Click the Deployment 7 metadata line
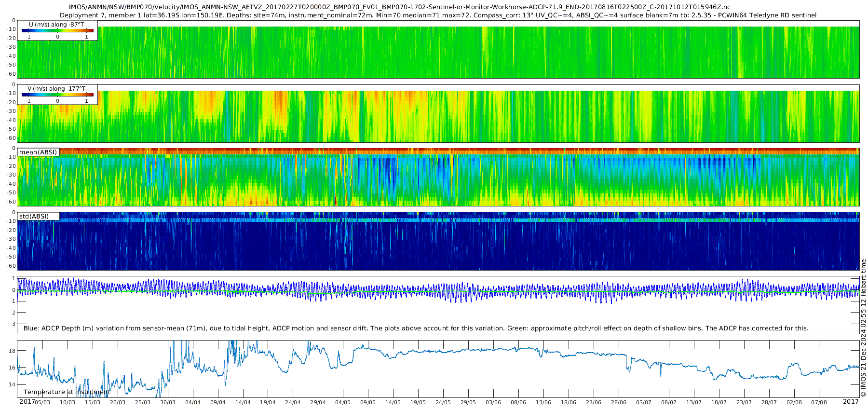The height and width of the screenshot is (410, 868). pyautogui.click(x=438, y=15)
